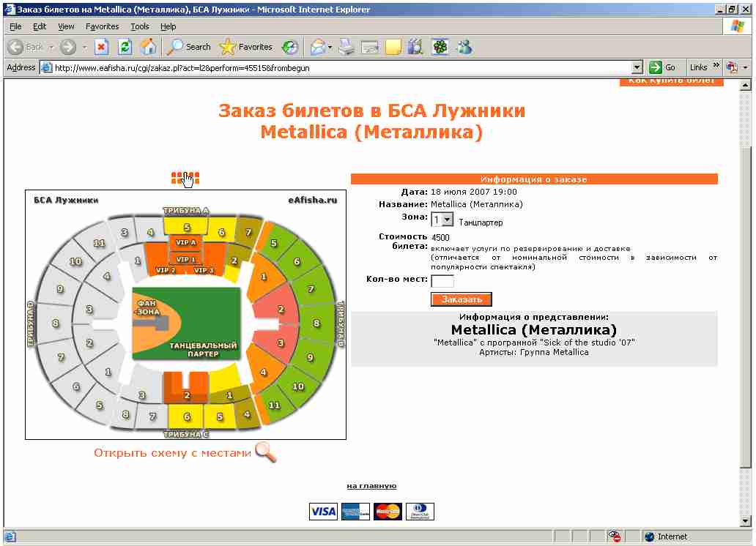
Task: Select the VIP A sector on map
Action: coord(185,242)
